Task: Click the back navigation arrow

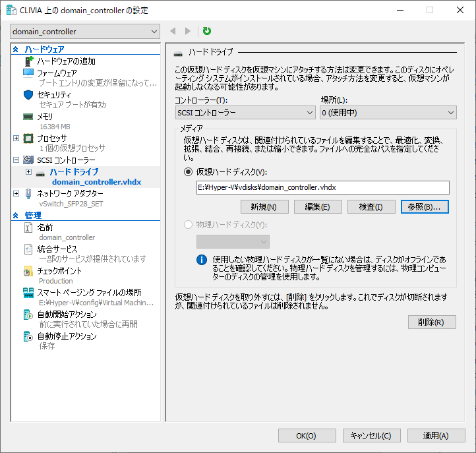Action: tap(173, 31)
